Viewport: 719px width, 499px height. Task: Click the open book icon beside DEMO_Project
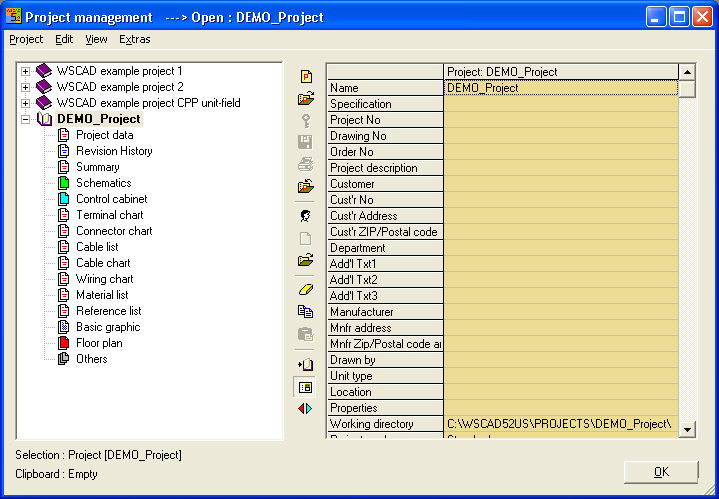point(44,119)
